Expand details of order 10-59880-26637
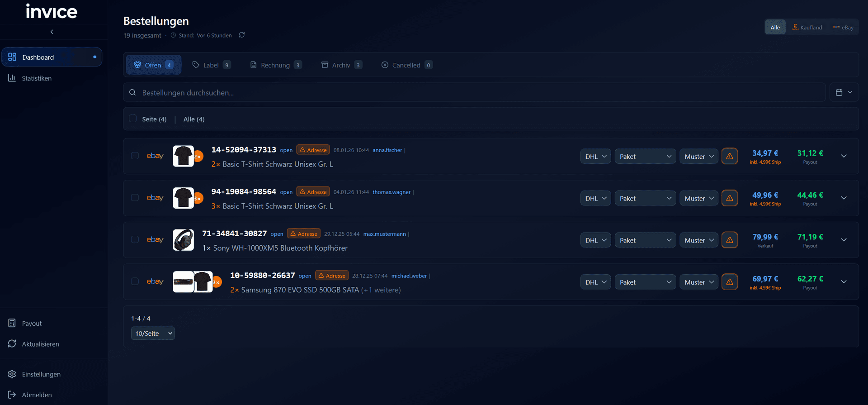This screenshot has height=405, width=868. [844, 282]
